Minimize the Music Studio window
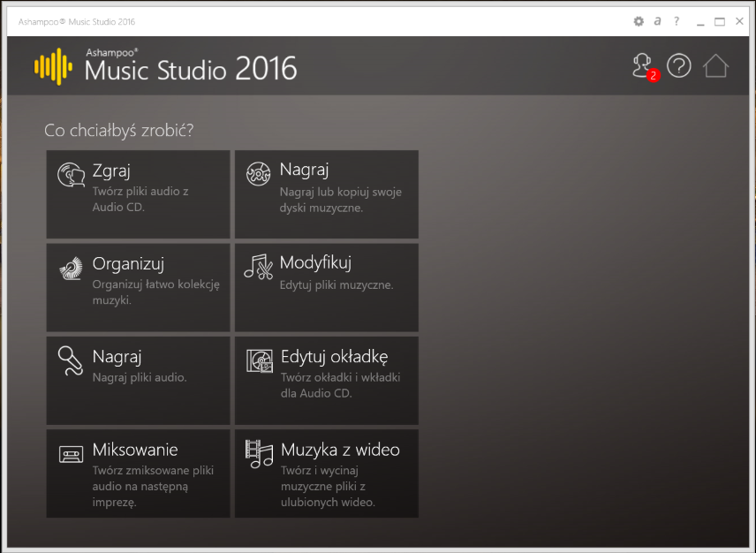The image size is (756, 553). (700, 22)
